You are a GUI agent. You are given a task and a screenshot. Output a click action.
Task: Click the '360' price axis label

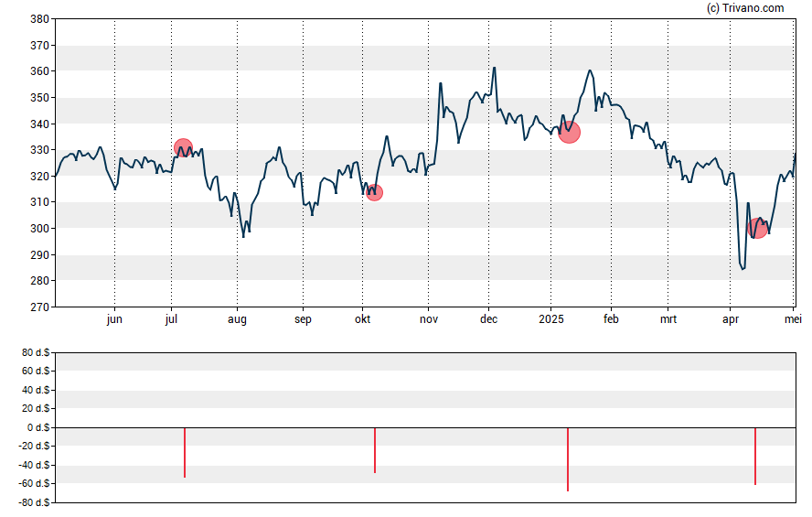40,71
